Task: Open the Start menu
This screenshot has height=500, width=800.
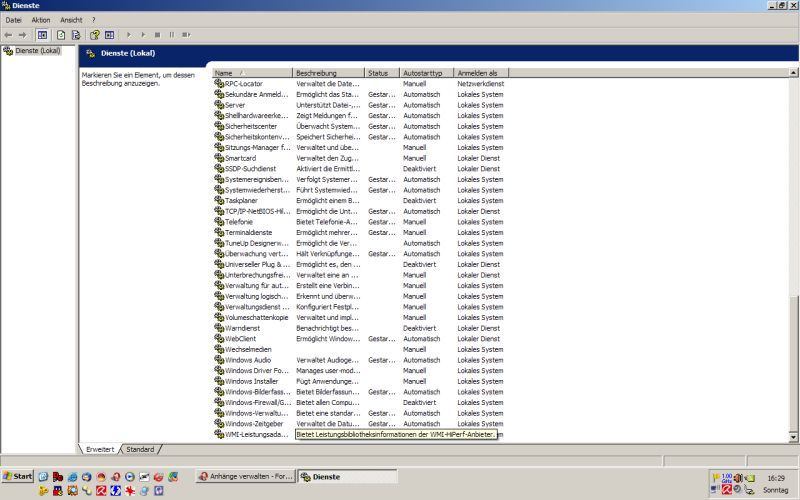Action: [18, 476]
